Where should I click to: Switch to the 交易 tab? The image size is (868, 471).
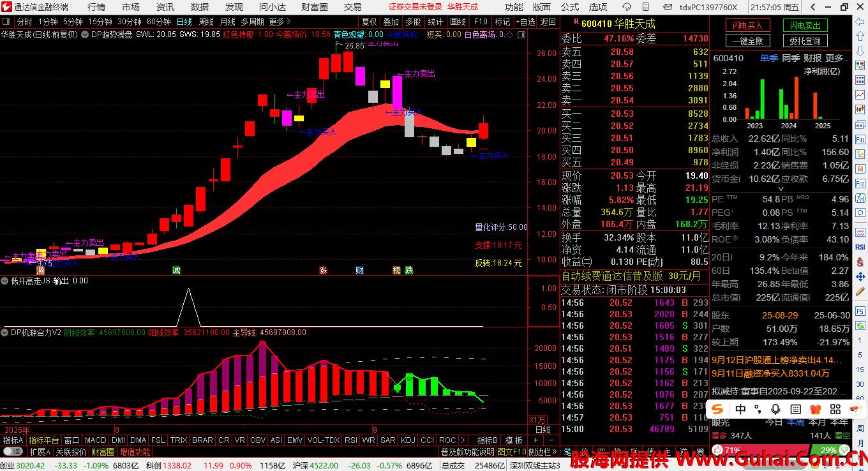(x=353, y=7)
